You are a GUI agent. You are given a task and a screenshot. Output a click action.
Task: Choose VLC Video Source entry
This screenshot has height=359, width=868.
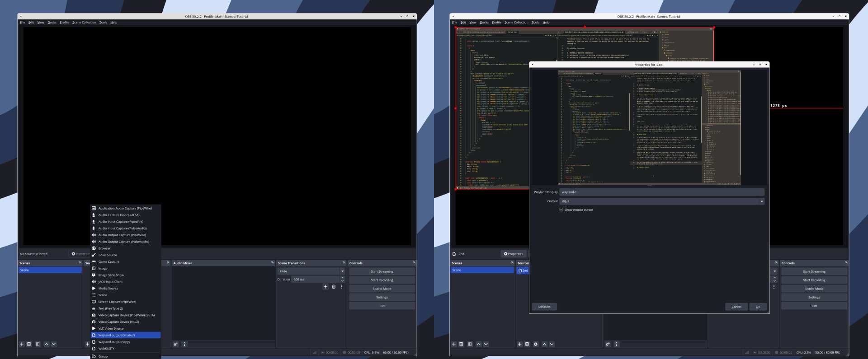pyautogui.click(x=126, y=328)
